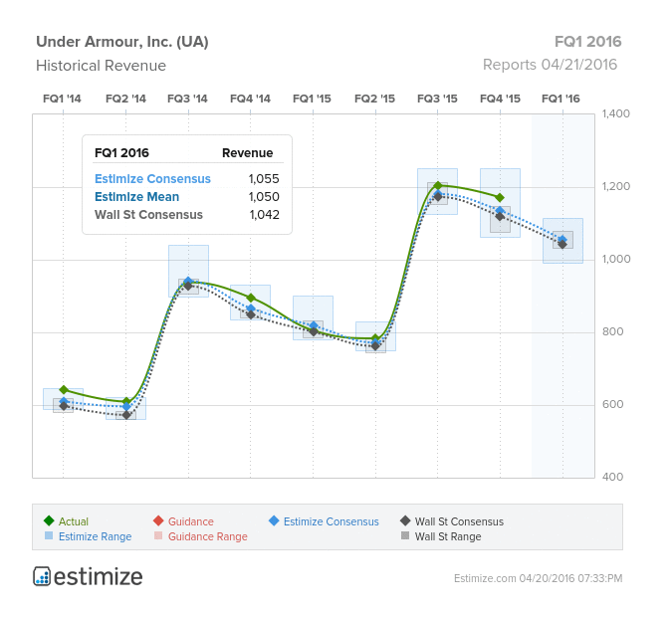Screen dimensions: 672x617
Task: Click the Estimize Consensus row in tooltip
Action: [187, 179]
